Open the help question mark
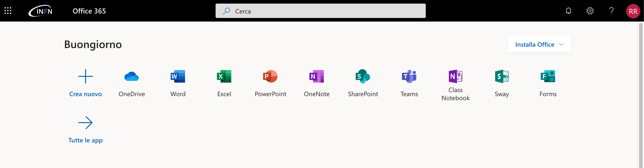 (x=611, y=11)
